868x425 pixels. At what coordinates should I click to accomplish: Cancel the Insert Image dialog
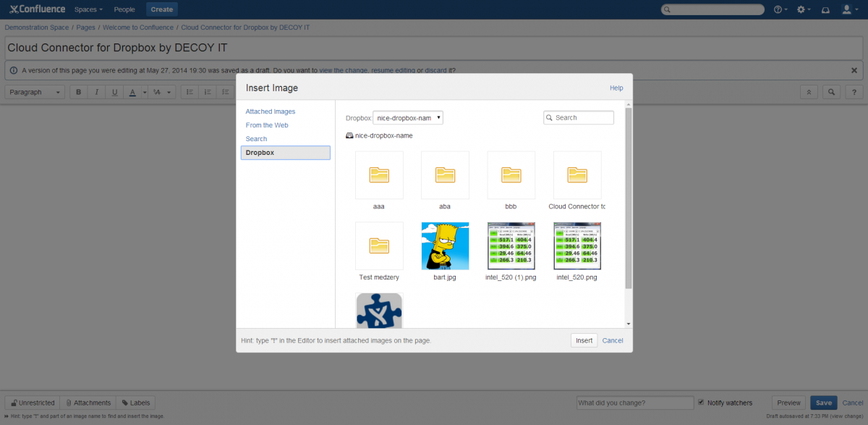click(613, 340)
